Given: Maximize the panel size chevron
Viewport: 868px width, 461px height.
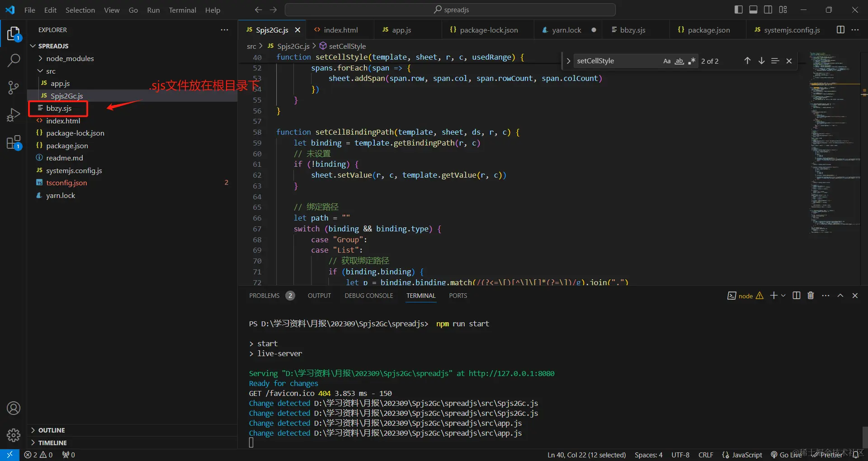Looking at the screenshot, I should (840, 296).
